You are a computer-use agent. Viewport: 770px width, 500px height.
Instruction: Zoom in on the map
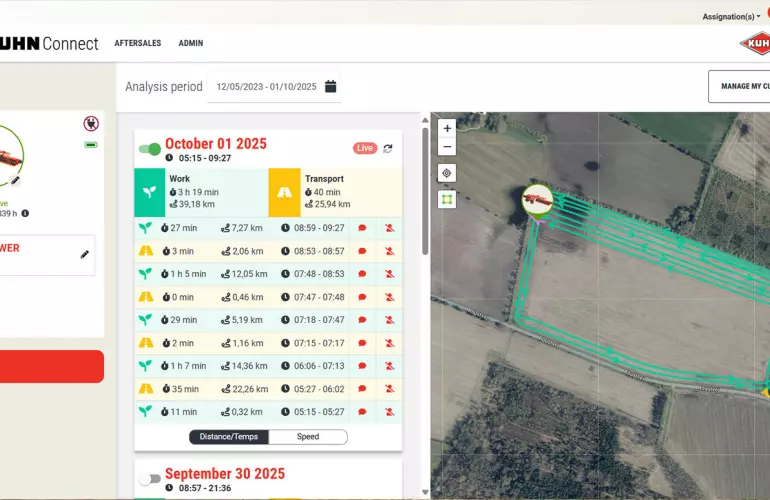point(447,128)
